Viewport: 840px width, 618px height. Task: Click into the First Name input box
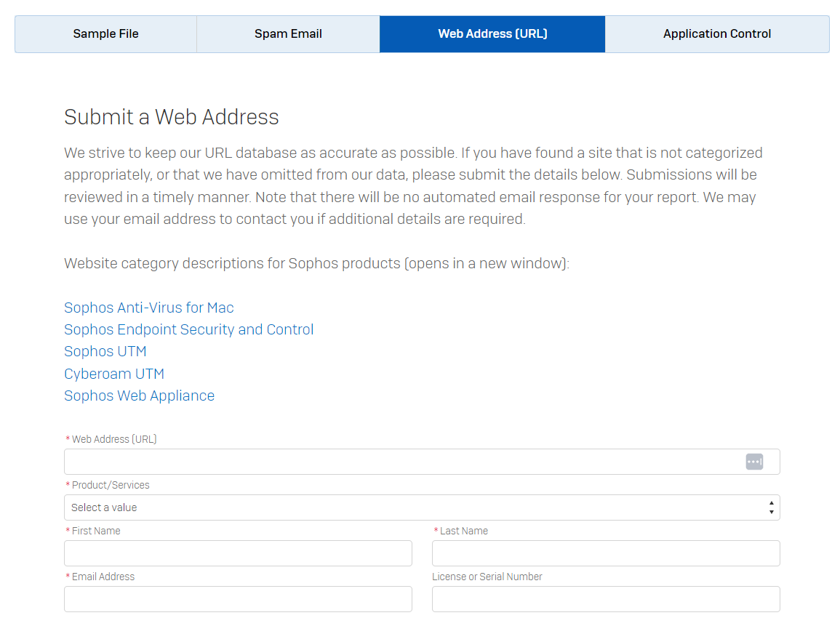tap(238, 553)
